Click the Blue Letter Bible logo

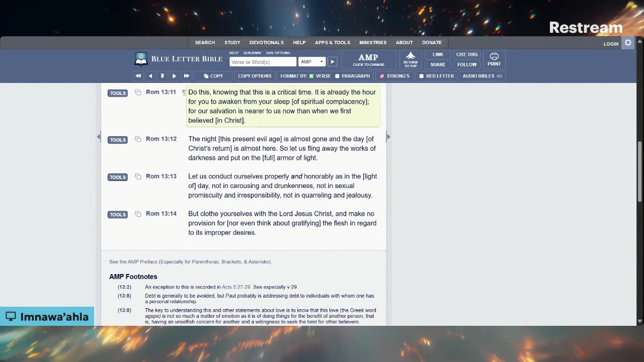click(179, 59)
